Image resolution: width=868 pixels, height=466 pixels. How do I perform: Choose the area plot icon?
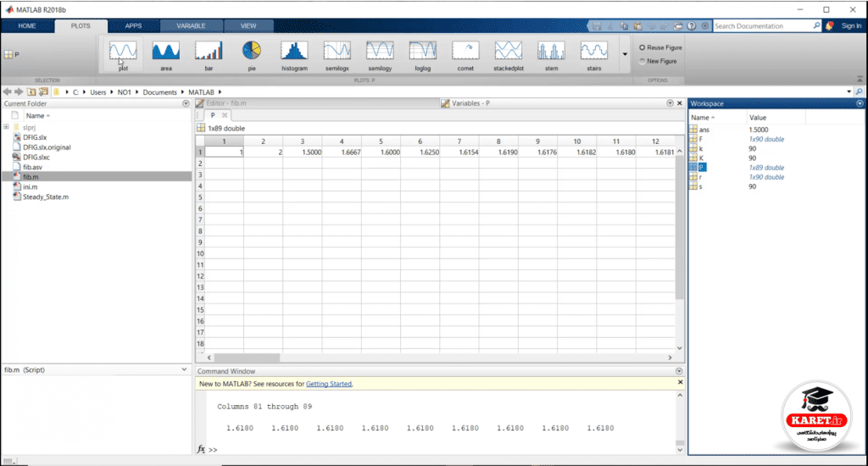coord(165,55)
